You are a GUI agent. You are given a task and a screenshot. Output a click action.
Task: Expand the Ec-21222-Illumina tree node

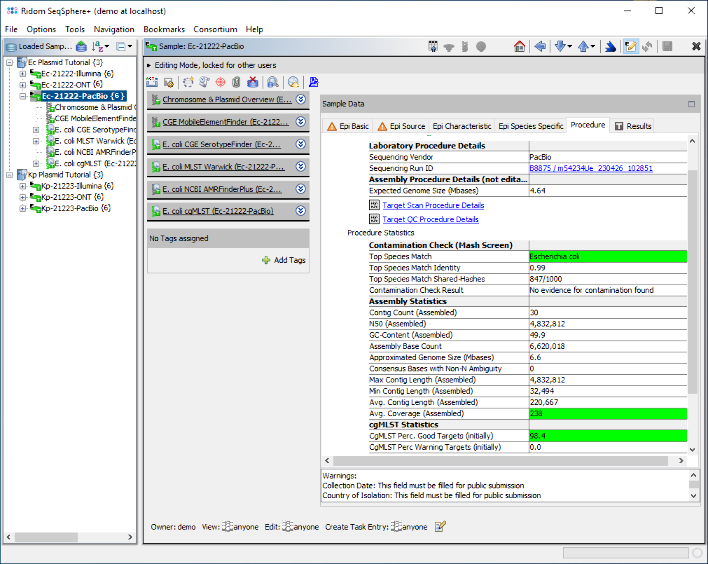click(23, 73)
